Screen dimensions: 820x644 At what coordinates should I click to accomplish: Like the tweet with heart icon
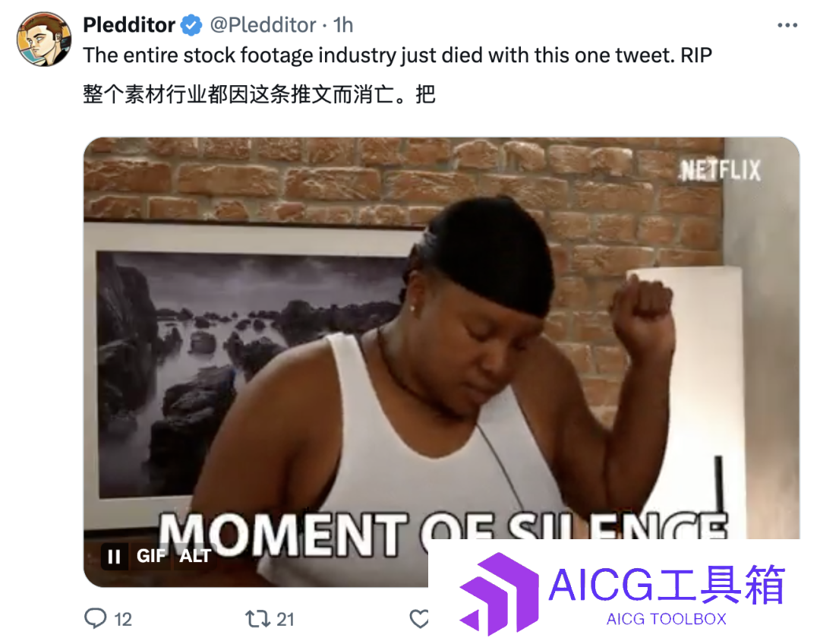[x=419, y=619]
